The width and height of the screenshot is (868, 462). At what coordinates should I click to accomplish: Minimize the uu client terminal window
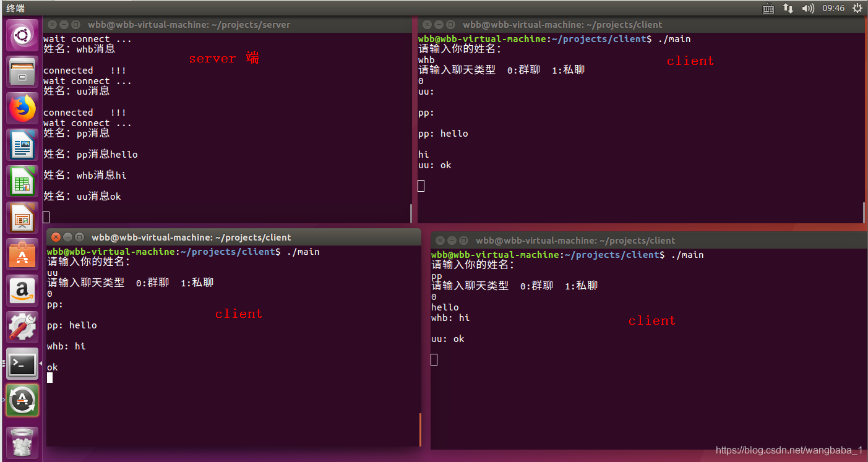68,237
